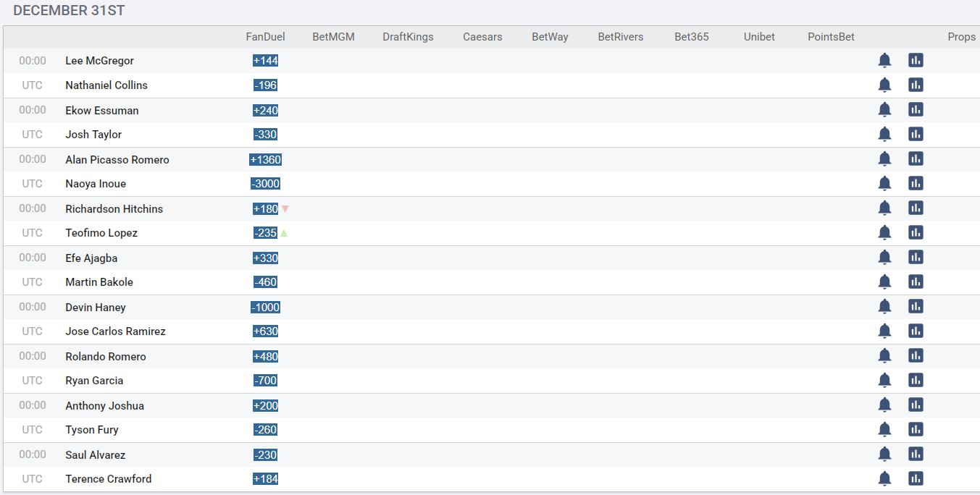
Task: Click the +330 odds for Efe Ajagba
Action: [265, 258]
